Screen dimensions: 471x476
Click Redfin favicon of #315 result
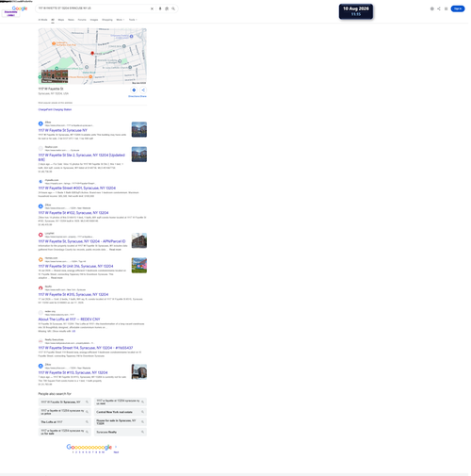coord(41,287)
